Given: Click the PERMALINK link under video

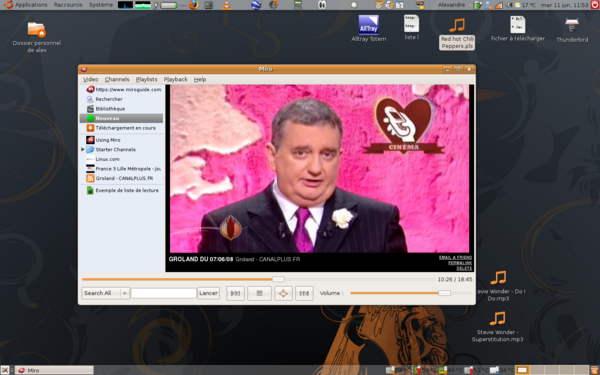Looking at the screenshot, I should coord(460,263).
